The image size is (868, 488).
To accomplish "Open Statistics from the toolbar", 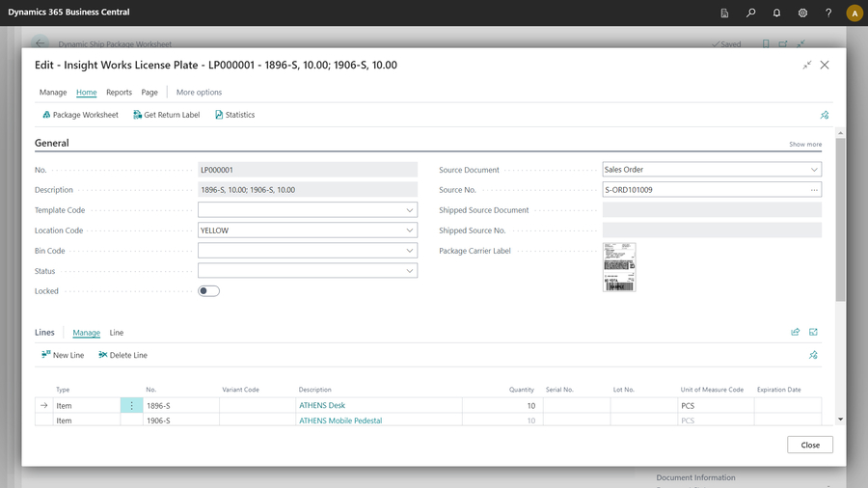I will click(234, 115).
